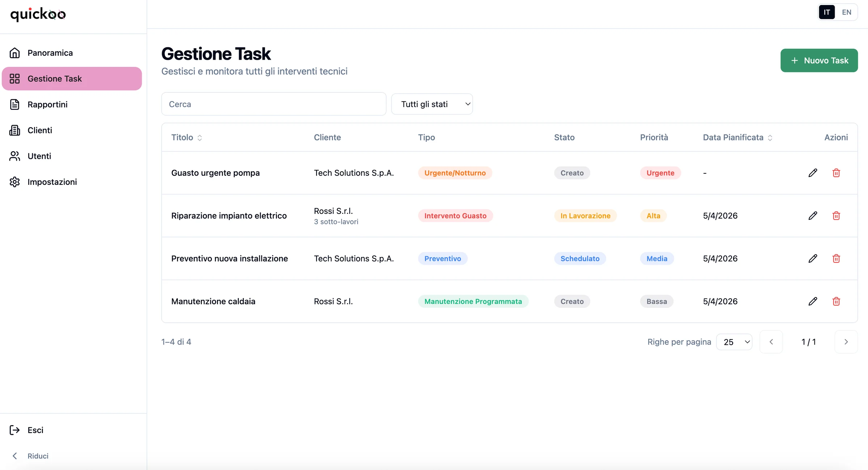Click the Impostazioni gear icon
The image size is (868, 470).
click(14, 182)
